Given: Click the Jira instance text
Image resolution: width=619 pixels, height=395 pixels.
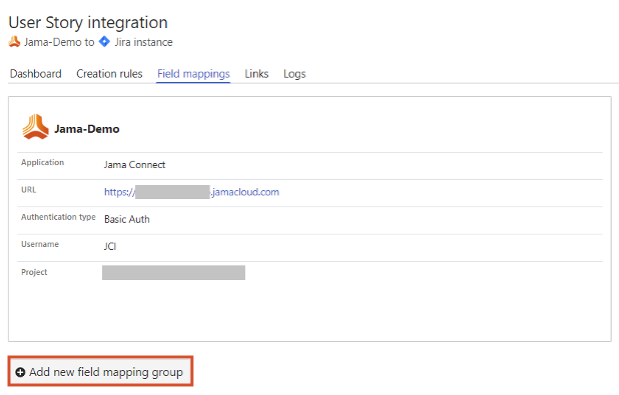Looking at the screenshot, I should (144, 42).
